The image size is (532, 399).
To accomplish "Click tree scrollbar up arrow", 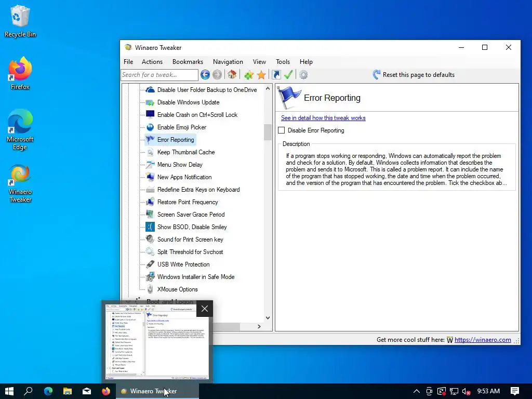I will click(268, 88).
